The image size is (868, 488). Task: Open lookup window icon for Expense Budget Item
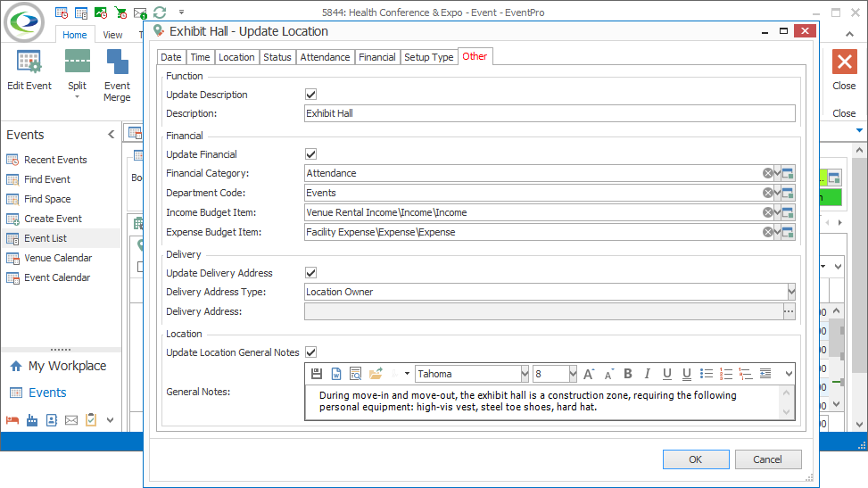[788, 232]
